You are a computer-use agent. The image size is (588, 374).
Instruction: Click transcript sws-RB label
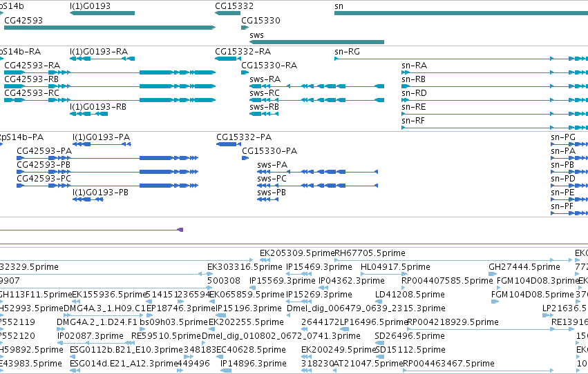[x=264, y=107]
